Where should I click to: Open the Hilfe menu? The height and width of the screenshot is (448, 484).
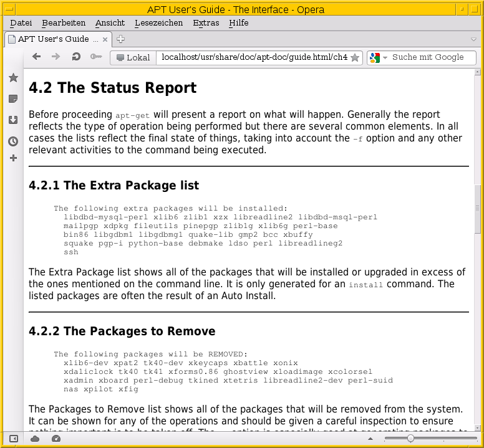click(x=239, y=23)
